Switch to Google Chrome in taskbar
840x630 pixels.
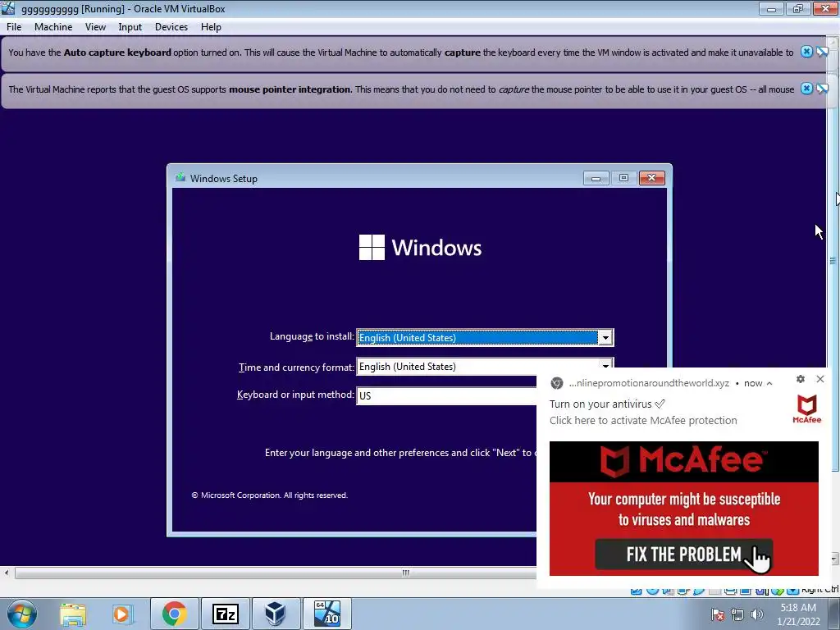[x=174, y=614]
